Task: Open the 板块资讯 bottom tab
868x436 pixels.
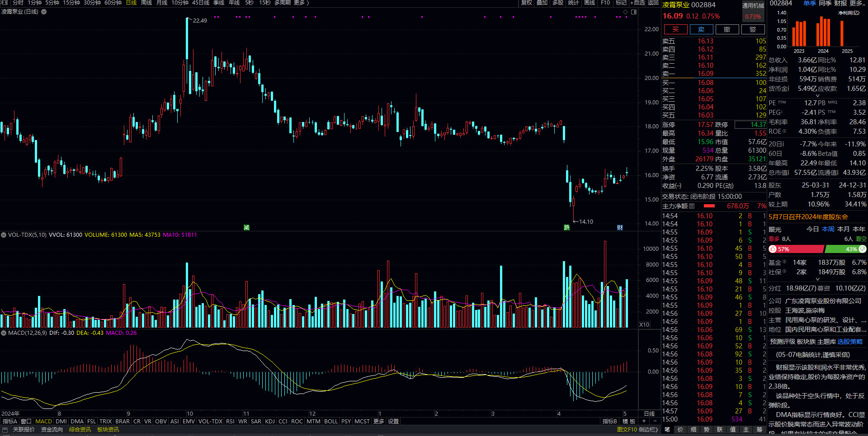Action: [108, 430]
